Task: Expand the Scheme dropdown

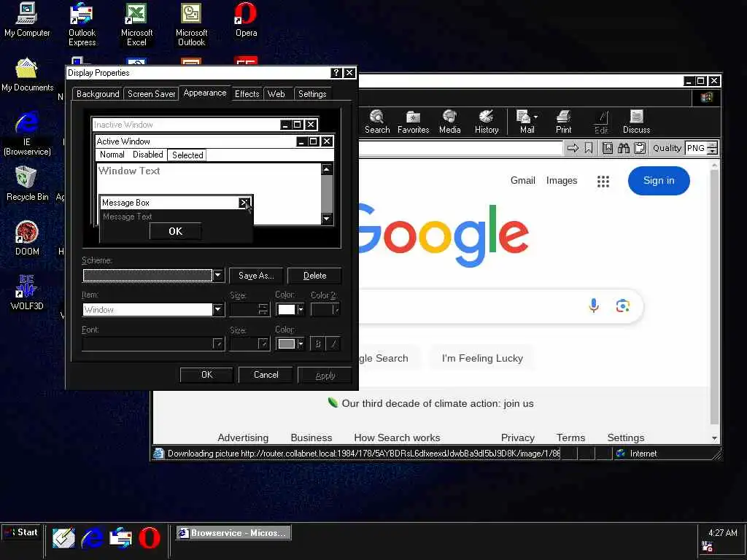Action: point(217,275)
